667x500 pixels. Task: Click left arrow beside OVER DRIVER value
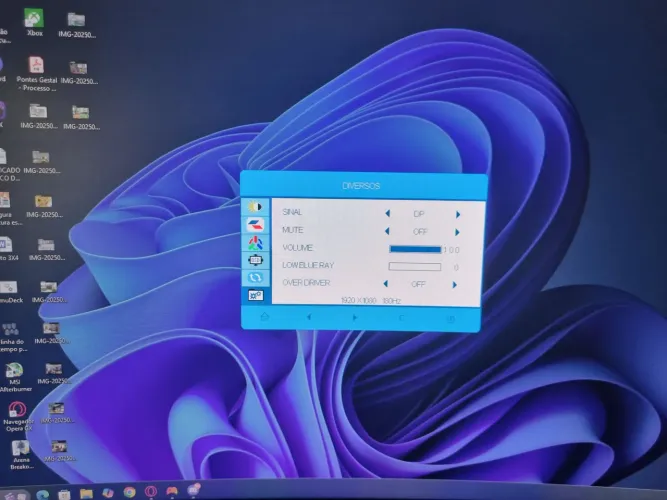(x=385, y=283)
